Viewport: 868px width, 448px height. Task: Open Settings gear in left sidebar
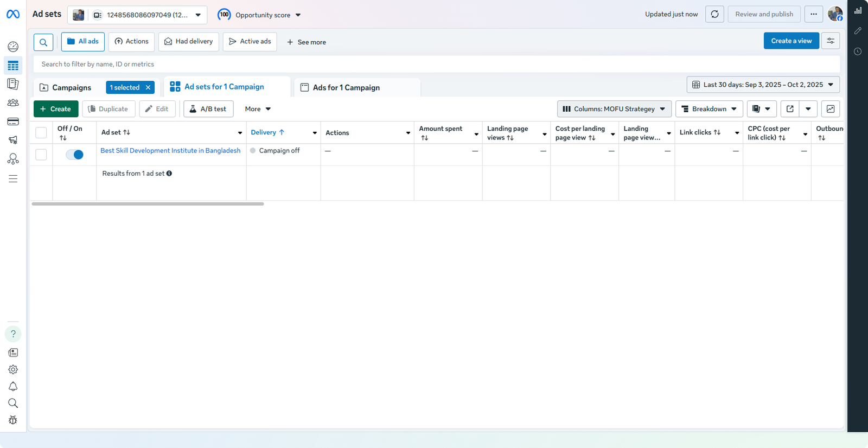click(x=13, y=369)
